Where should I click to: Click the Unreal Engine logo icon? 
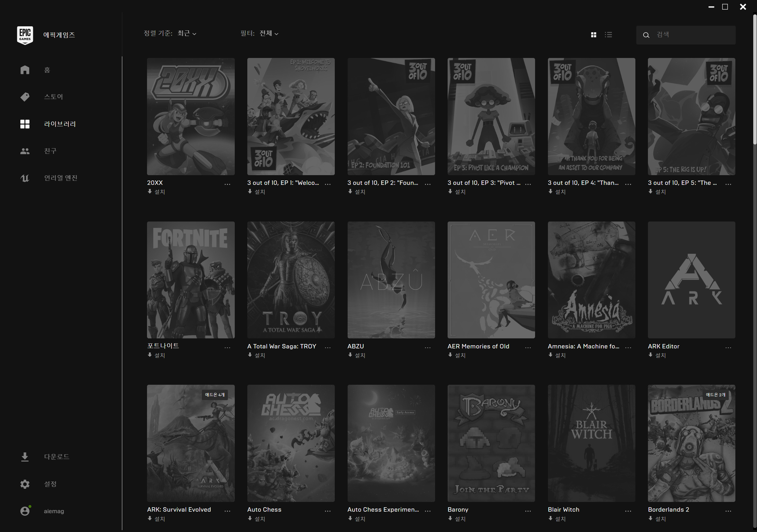(x=25, y=178)
